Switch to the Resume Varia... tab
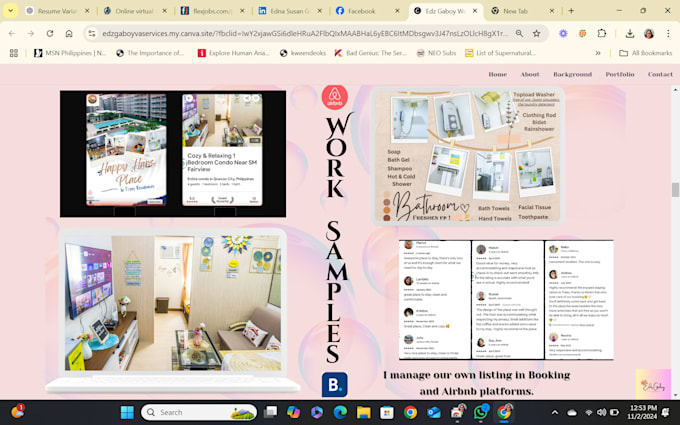The image size is (680, 425). (56, 11)
